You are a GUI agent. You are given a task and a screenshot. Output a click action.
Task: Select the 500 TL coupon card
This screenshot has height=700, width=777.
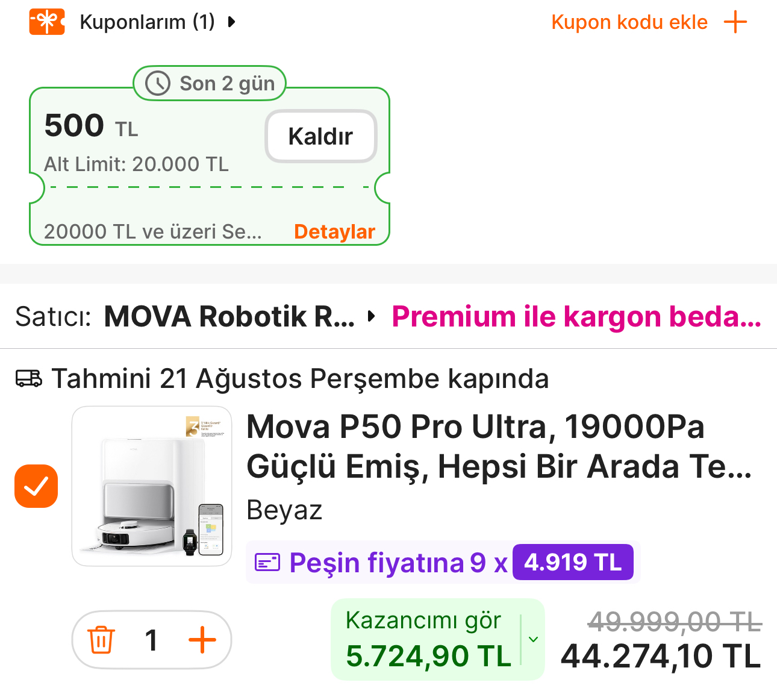[x=210, y=166]
